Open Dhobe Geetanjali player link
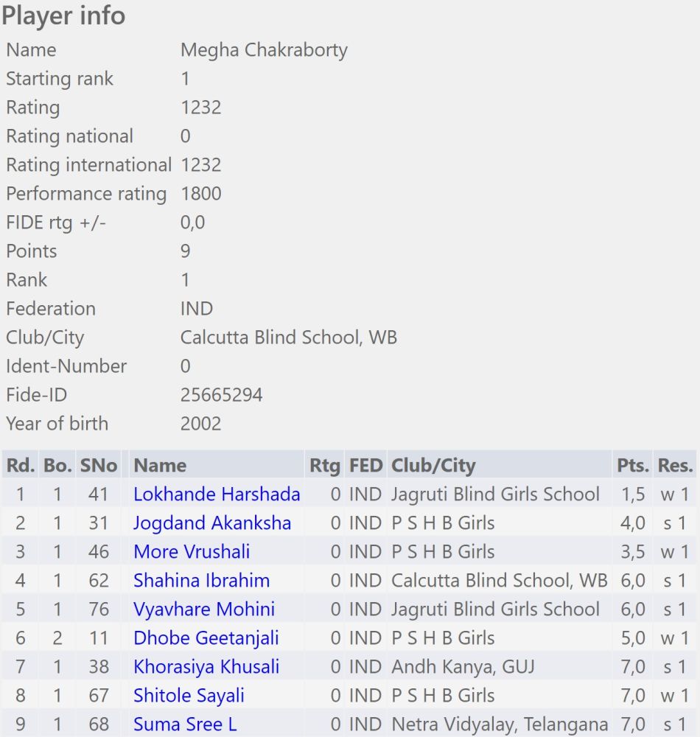The height and width of the screenshot is (737, 700). (206, 638)
